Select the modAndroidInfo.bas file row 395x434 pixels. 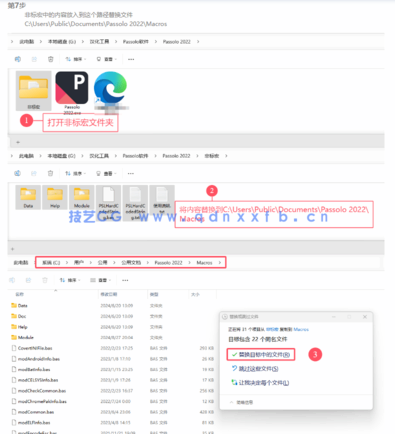(113, 359)
